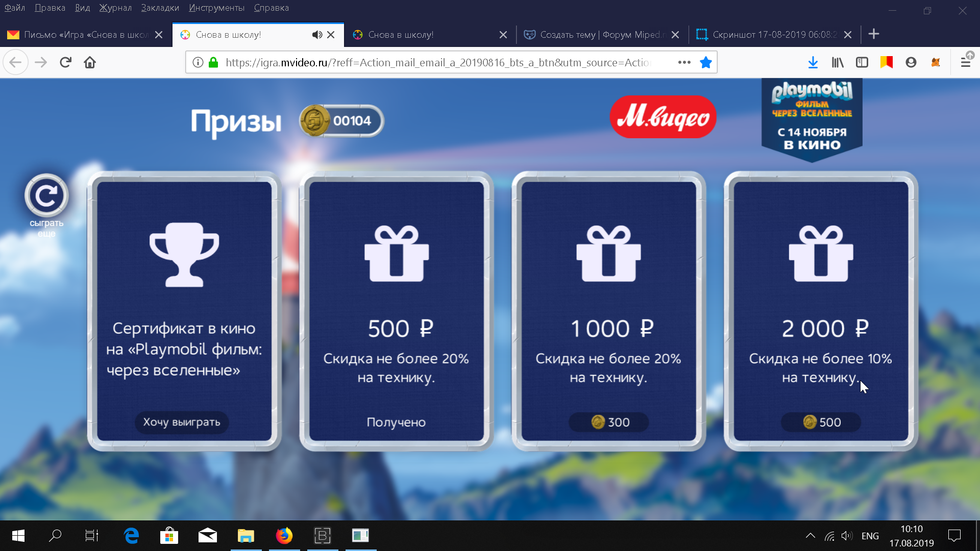Click the 'Получено' label on the 500 ₽ card
Screen dimensions: 980x551
tap(396, 422)
